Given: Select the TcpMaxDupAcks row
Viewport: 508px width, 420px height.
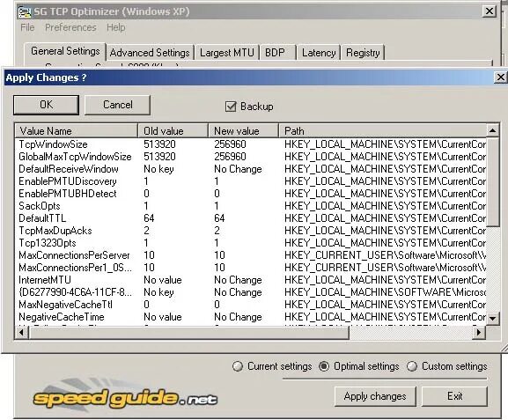Looking at the screenshot, I should pos(250,231).
